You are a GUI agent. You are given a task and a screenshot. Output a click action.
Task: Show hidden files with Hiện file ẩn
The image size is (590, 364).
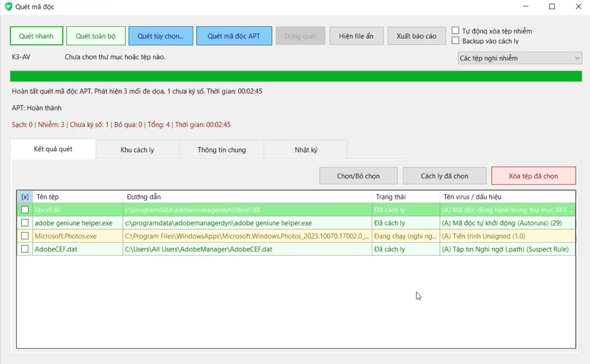356,36
